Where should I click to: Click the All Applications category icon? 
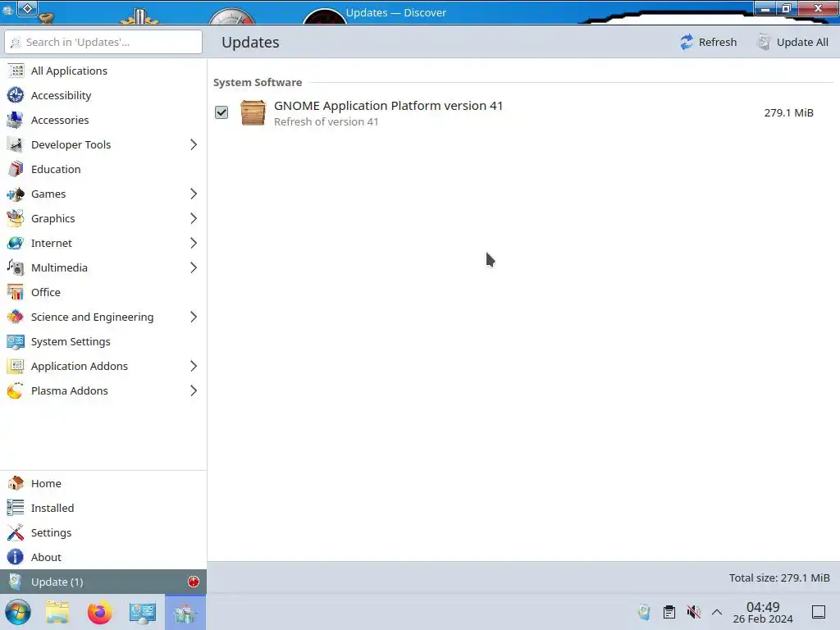tap(16, 71)
